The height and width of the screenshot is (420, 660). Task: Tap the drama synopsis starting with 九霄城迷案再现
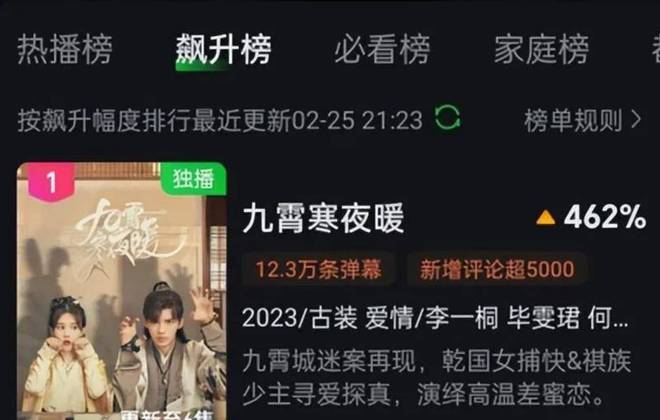436,377
